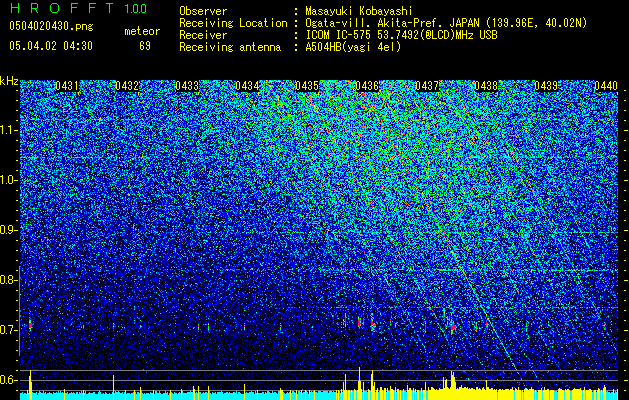The width and height of the screenshot is (629, 400).
Task: Click the 0435 time marker
Action: pyautogui.click(x=307, y=86)
